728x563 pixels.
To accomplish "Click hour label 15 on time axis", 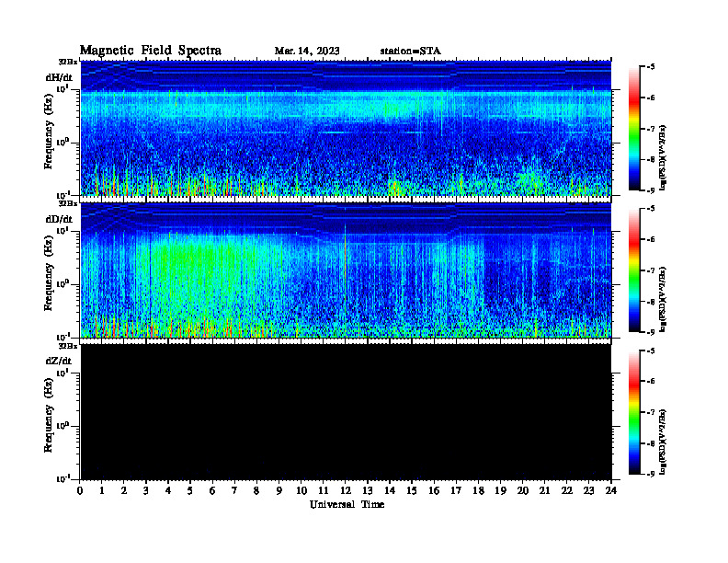I will [x=412, y=491].
